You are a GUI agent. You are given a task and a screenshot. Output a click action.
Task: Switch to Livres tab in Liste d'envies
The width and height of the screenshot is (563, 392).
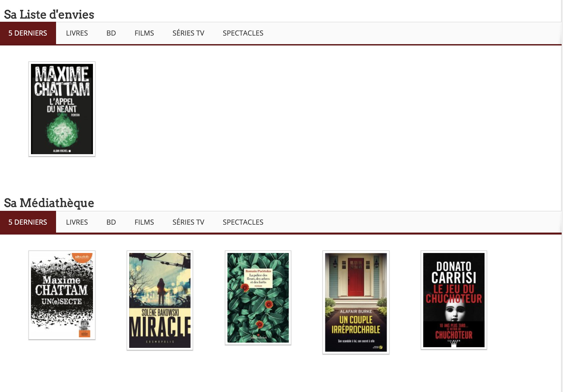77,33
